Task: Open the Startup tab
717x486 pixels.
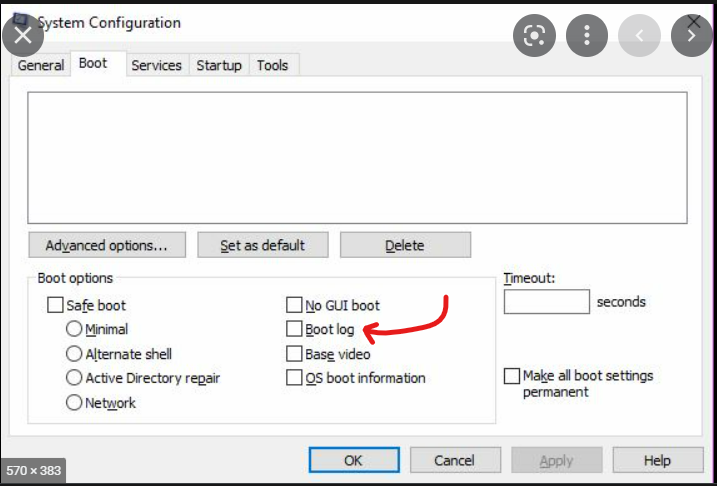Action: tap(219, 65)
